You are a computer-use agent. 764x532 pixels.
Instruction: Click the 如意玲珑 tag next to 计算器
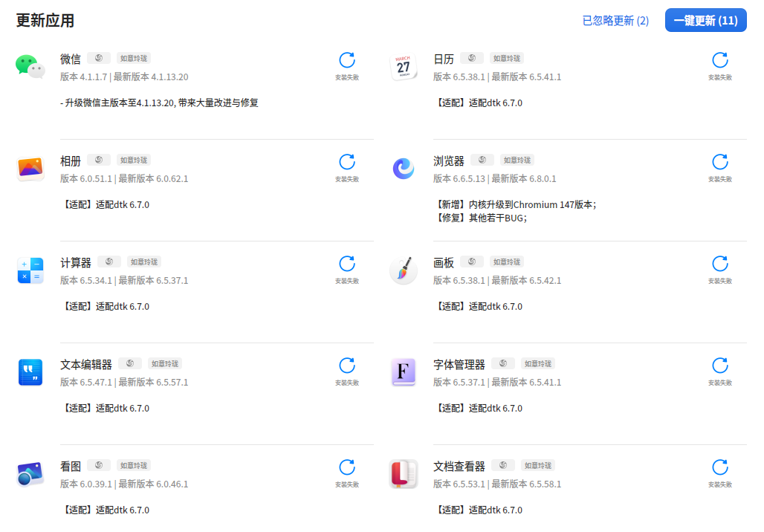click(144, 262)
